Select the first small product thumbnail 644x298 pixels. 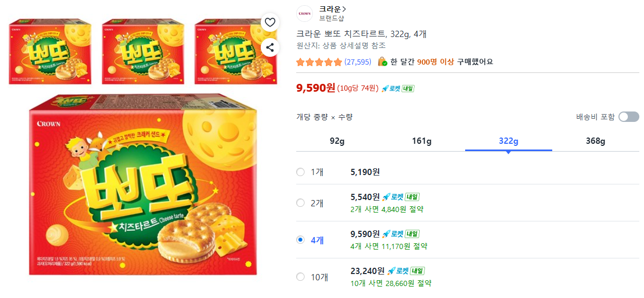pos(50,52)
